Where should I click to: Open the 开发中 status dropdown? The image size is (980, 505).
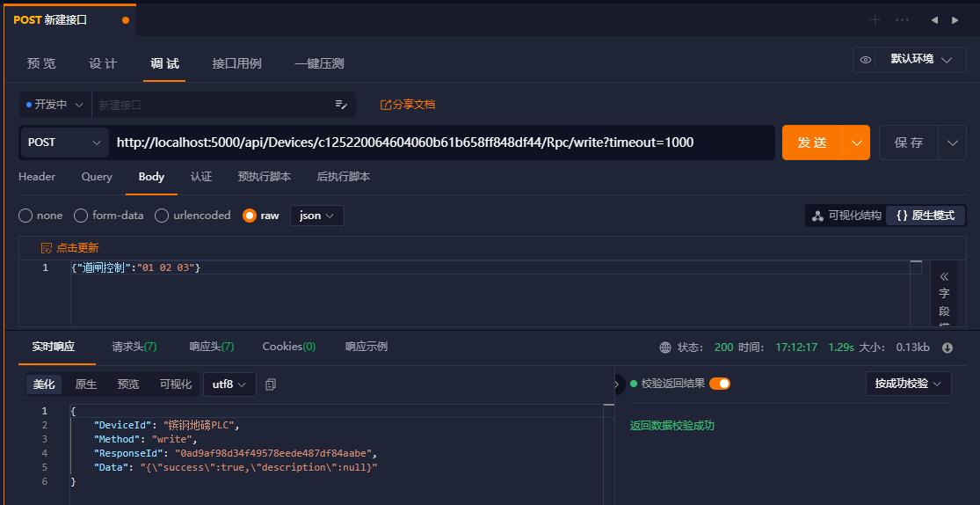pos(55,105)
